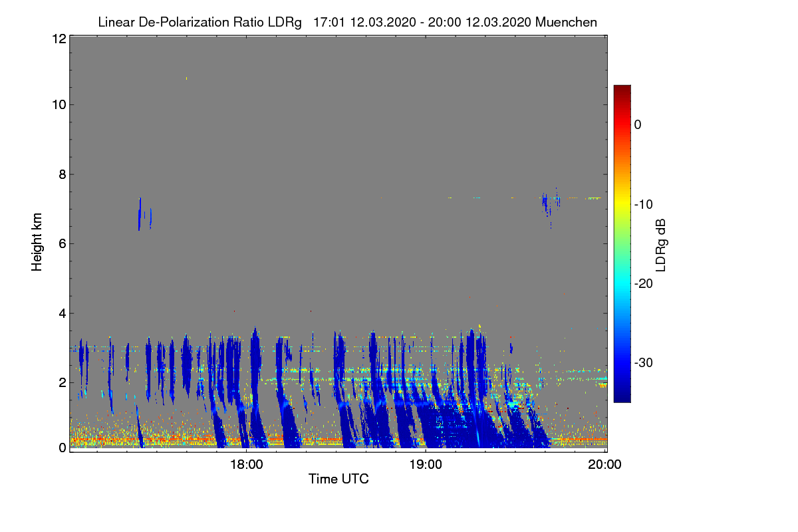Click the Muenchen location text in title
Image resolution: width=798 pixels, height=532 pixels.
point(566,23)
